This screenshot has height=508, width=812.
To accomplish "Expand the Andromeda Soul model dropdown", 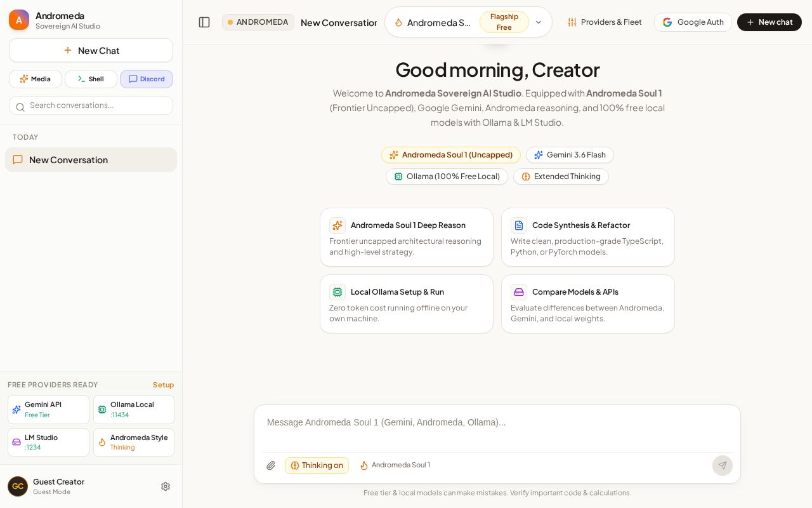I will click(x=468, y=22).
